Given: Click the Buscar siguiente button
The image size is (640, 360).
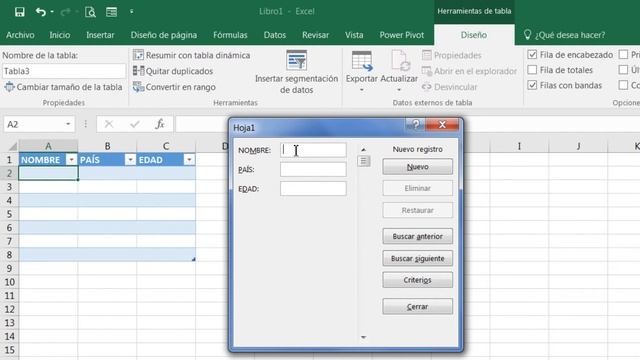Looking at the screenshot, I should (x=418, y=258).
